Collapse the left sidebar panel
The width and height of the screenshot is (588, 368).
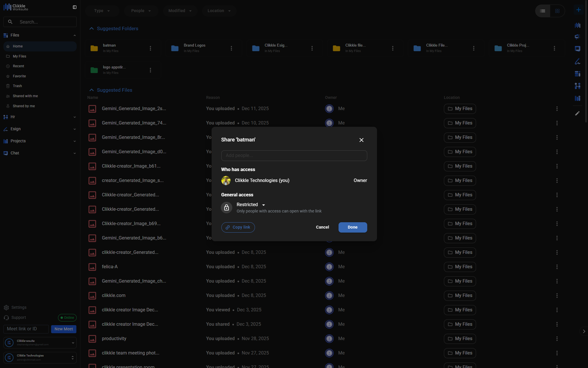75,7
